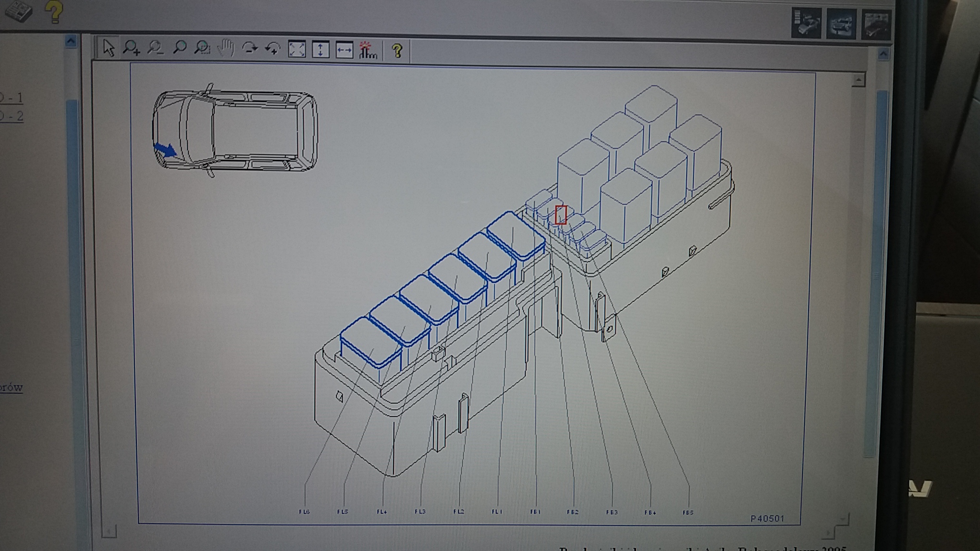Click the middle car thumbnail button at top-right
980x551 pixels.
841,24
